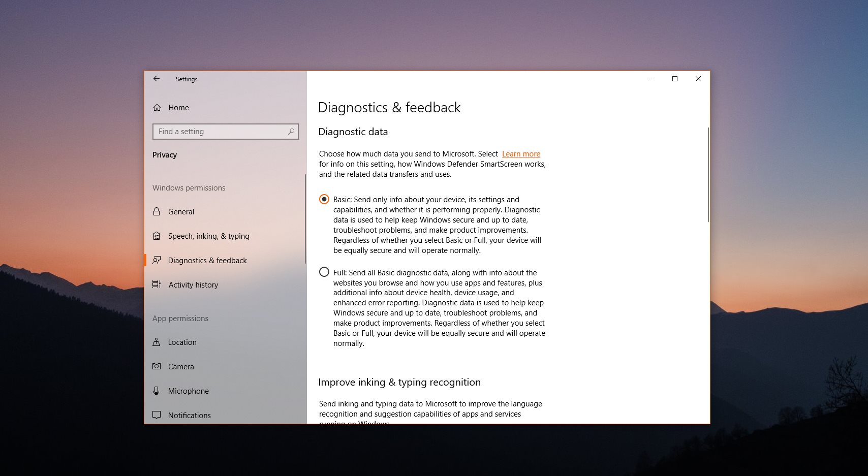Go to the Activity history page
The width and height of the screenshot is (868, 476).
coord(193,285)
